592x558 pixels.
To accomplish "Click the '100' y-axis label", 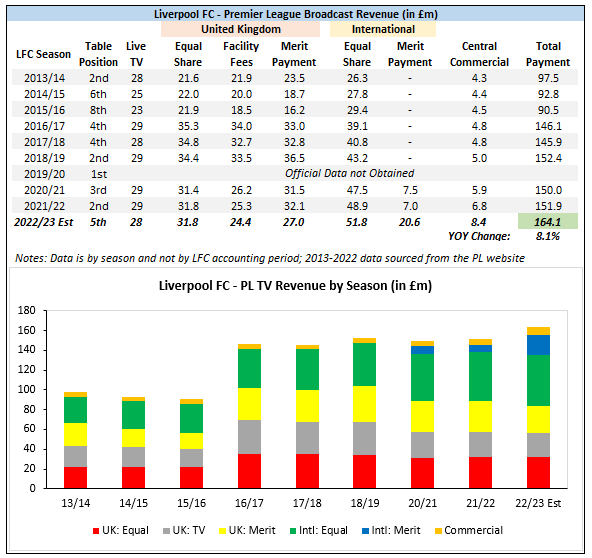I will 26,389.
